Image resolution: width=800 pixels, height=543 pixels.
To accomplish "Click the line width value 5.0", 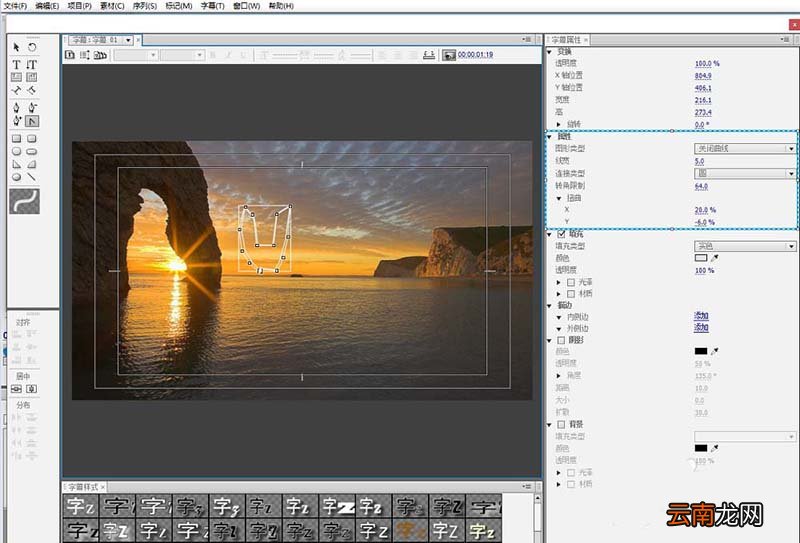I will click(x=699, y=161).
